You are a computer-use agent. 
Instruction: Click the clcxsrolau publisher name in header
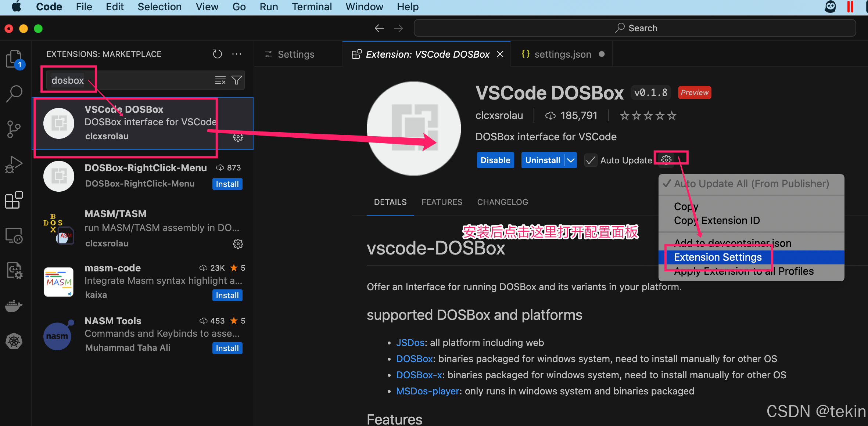499,116
